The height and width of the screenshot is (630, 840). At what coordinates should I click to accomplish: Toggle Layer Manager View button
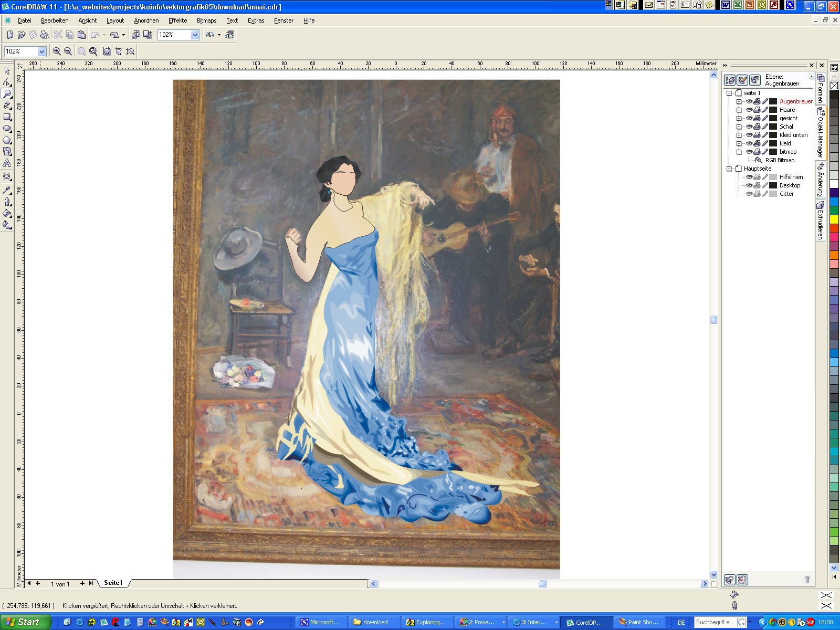click(755, 80)
